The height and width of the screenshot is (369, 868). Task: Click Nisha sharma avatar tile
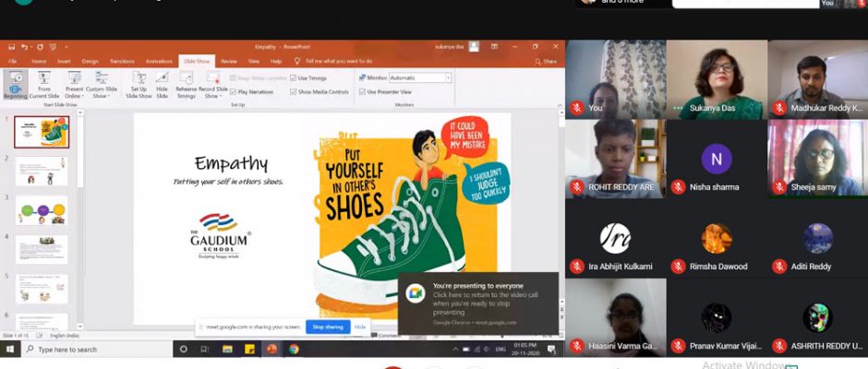[717, 159]
